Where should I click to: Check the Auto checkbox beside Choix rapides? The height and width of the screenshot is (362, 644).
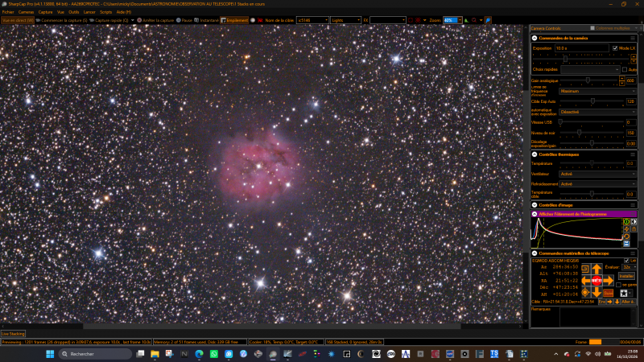point(625,69)
